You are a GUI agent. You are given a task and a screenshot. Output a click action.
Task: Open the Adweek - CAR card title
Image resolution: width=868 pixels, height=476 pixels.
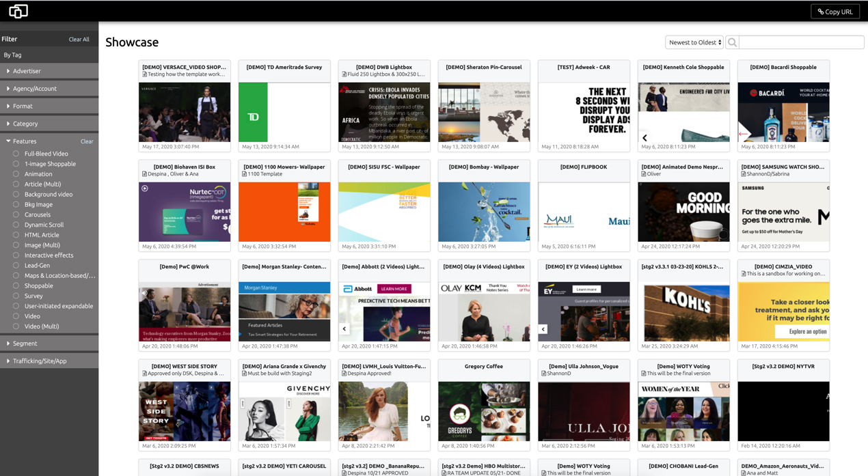(584, 68)
